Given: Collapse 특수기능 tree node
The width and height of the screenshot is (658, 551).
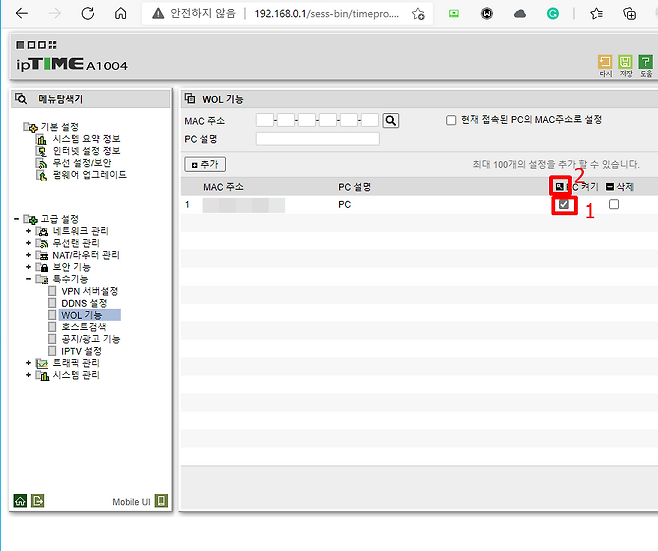Looking at the screenshot, I should tap(29, 279).
